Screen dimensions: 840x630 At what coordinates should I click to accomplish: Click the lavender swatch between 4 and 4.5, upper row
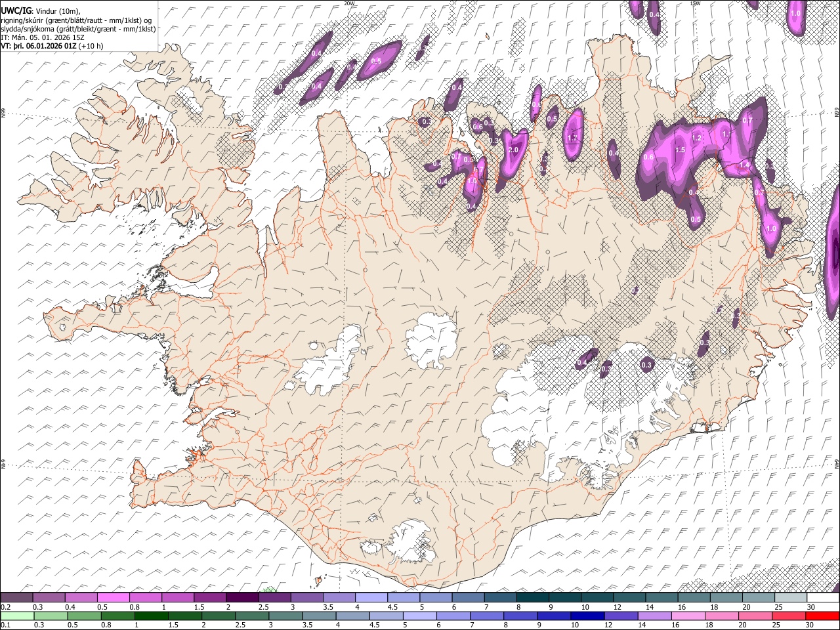point(371,597)
